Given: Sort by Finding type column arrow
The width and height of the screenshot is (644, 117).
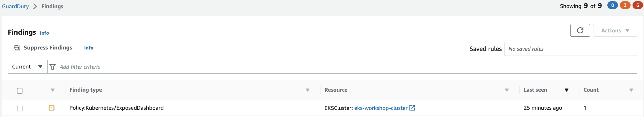Looking at the screenshot, I should (x=308, y=90).
